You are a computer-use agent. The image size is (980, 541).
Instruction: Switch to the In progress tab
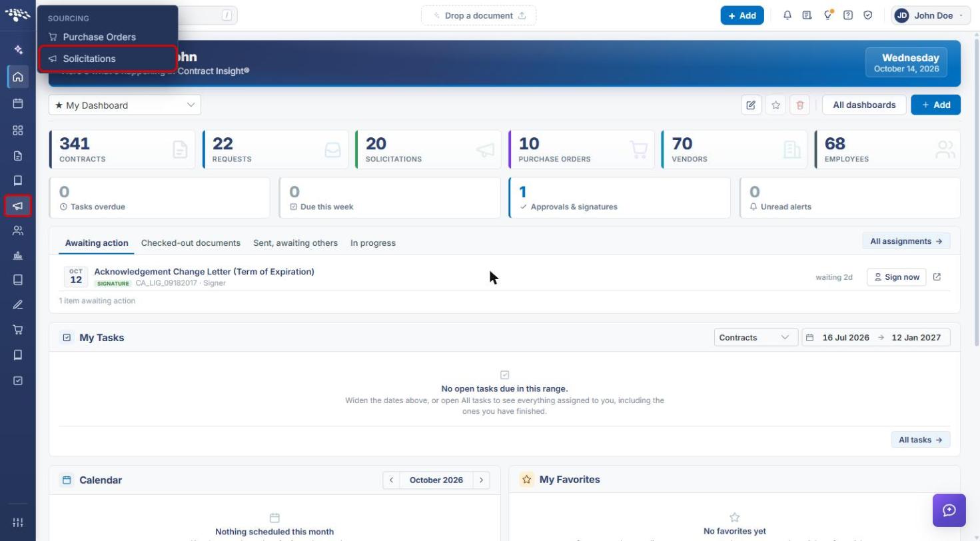point(373,243)
